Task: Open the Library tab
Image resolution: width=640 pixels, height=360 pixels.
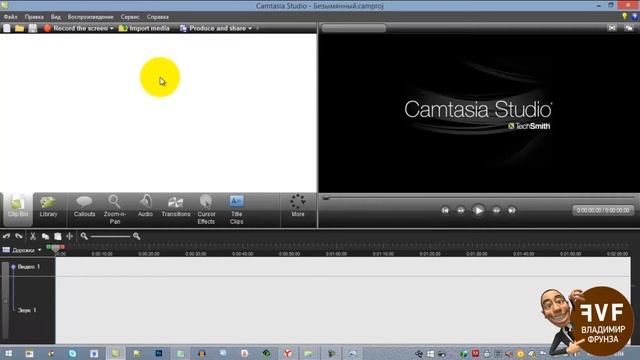Action: click(48, 207)
